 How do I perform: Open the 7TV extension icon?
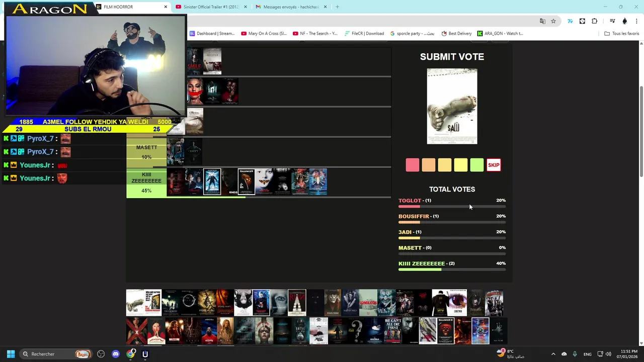coord(570,21)
